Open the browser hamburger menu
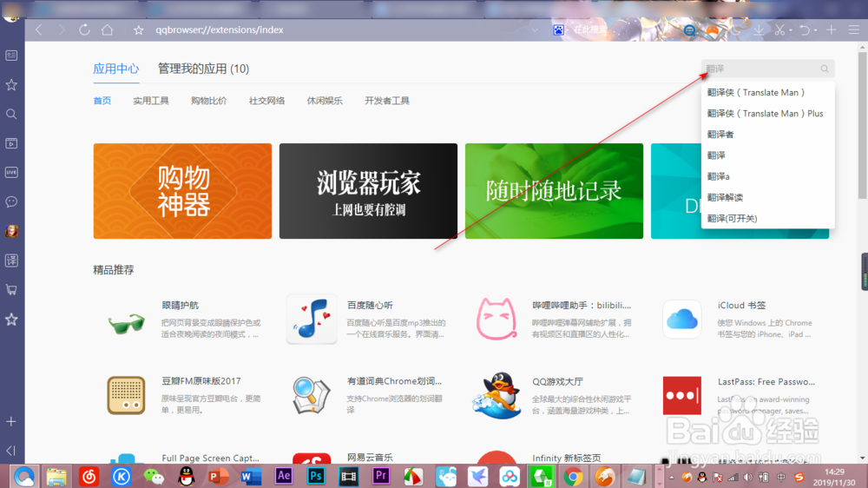 tap(853, 30)
